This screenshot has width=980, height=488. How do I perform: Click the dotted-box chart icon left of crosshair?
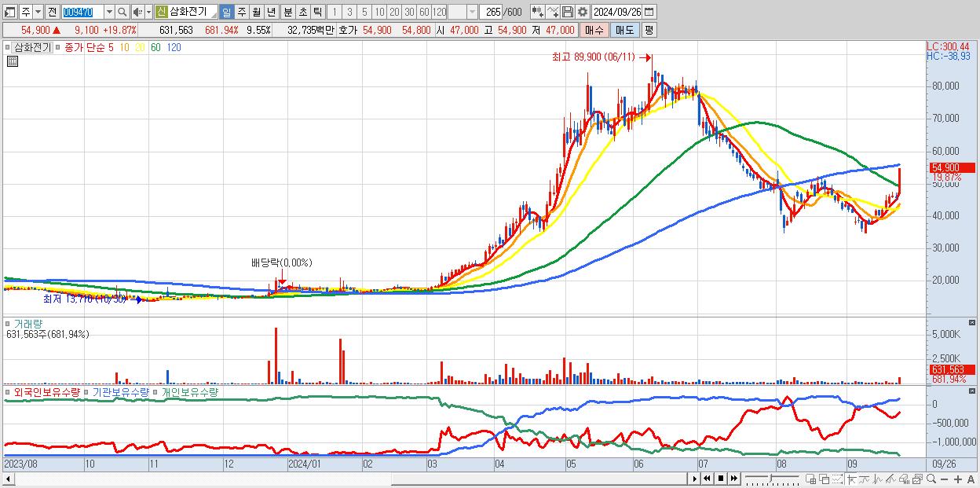837,479
